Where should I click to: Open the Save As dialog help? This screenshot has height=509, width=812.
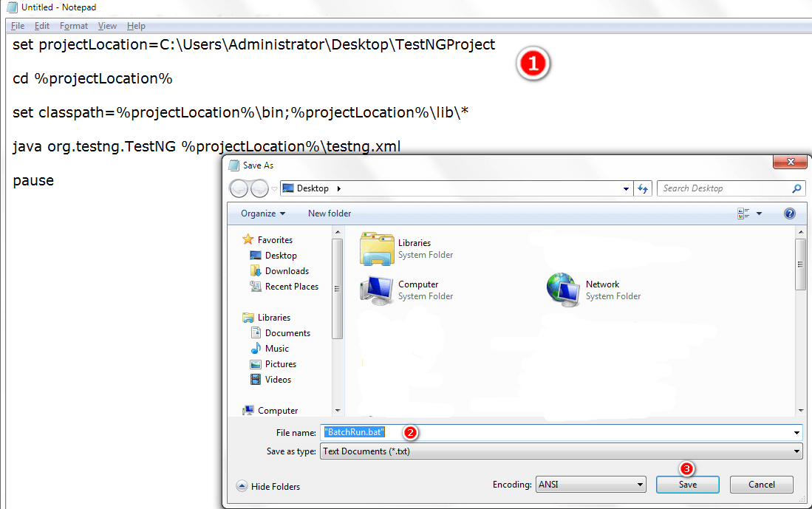pos(789,213)
